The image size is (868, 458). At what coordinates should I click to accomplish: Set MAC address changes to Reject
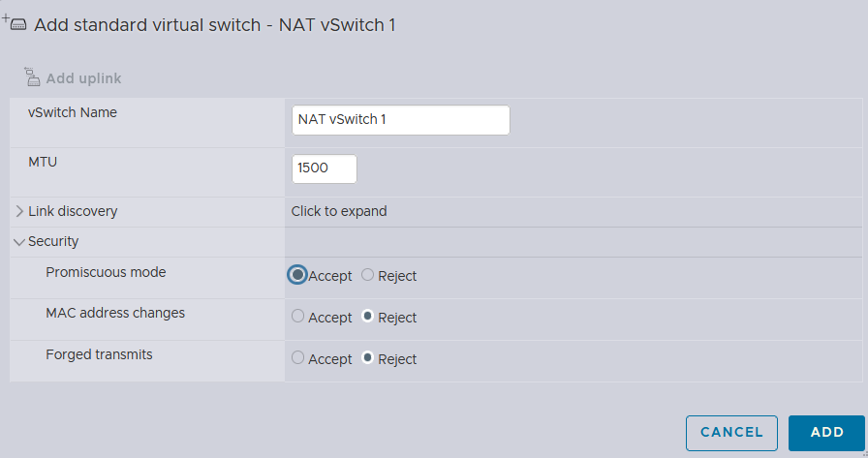367,316
